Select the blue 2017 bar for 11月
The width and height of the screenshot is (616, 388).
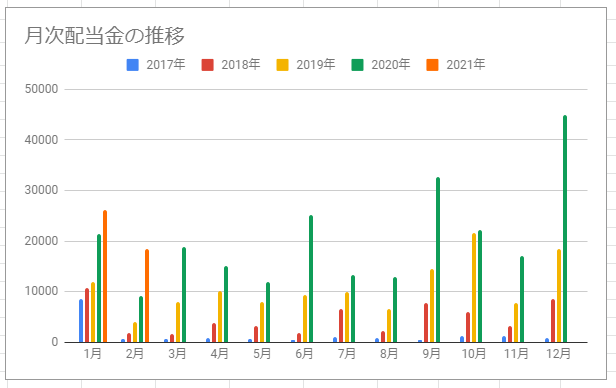(504, 339)
